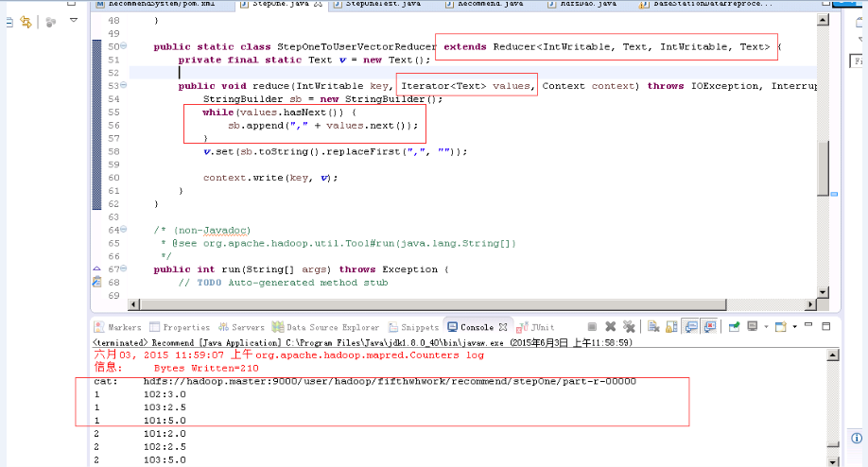Open the Servers view tab
This screenshot has width=868, height=467.
[x=241, y=327]
